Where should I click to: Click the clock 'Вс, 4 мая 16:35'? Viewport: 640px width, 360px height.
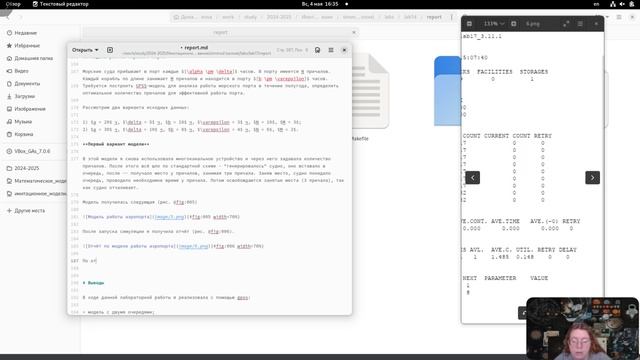(x=320, y=4)
